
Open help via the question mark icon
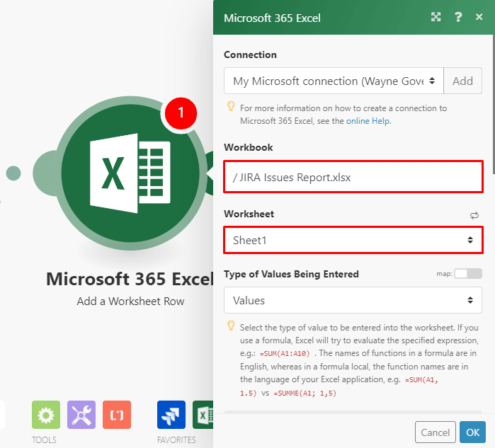point(459,18)
